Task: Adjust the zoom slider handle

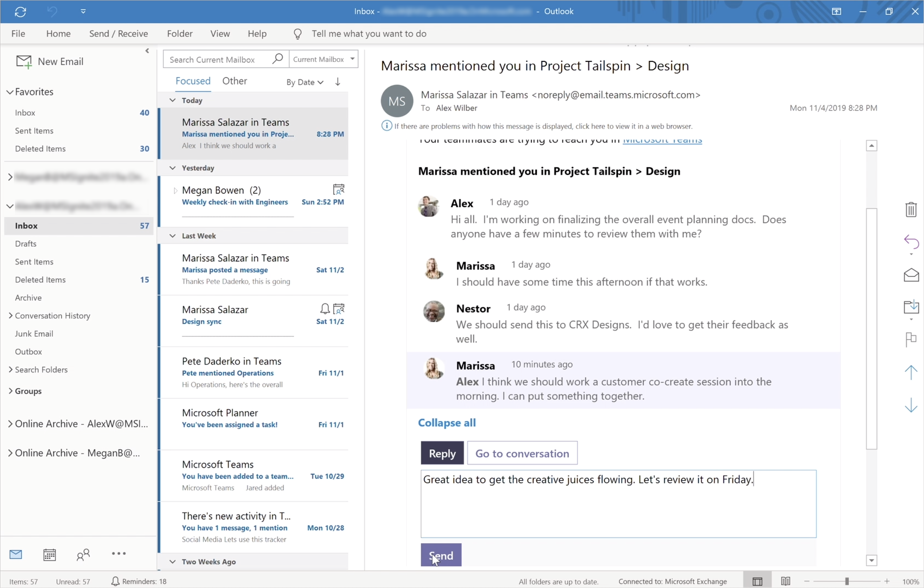Action: point(847,581)
